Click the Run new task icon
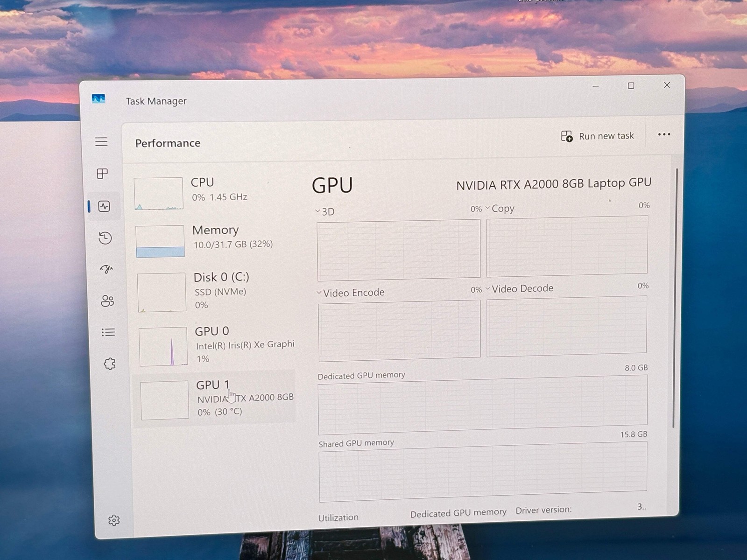 (567, 136)
